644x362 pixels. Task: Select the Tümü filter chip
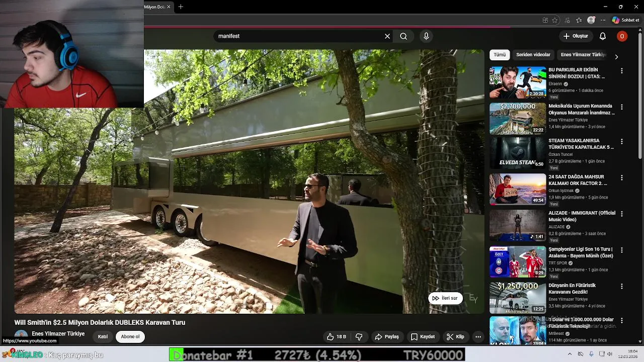point(500,55)
